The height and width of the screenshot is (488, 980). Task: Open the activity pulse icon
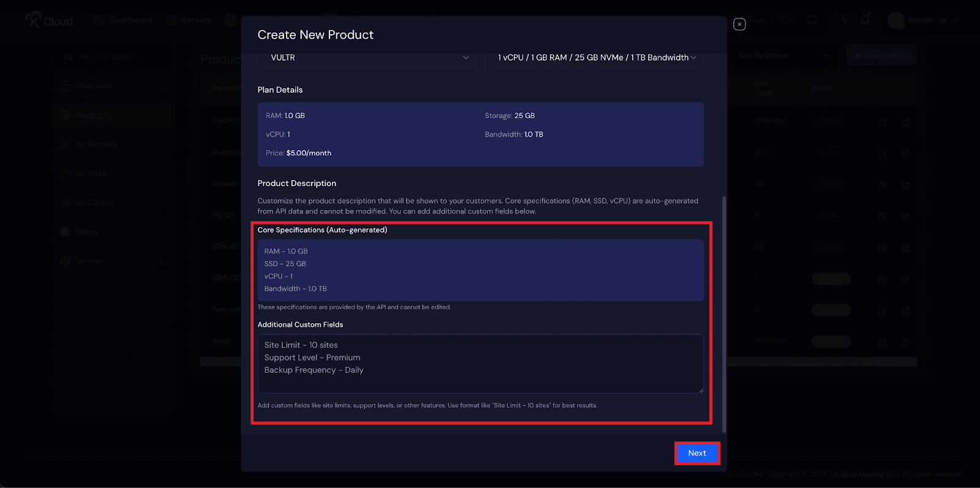click(844, 20)
